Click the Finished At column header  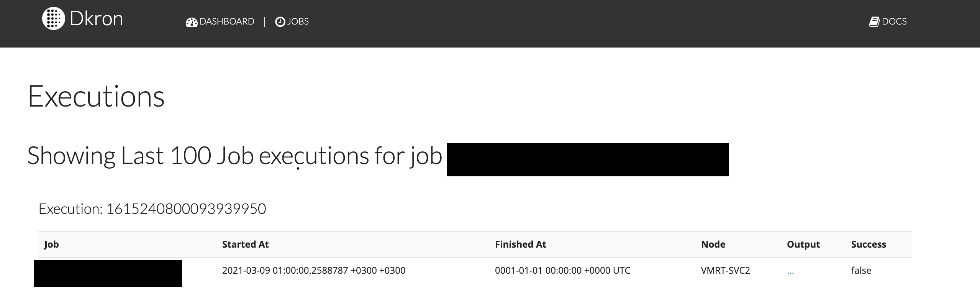pyautogui.click(x=521, y=244)
